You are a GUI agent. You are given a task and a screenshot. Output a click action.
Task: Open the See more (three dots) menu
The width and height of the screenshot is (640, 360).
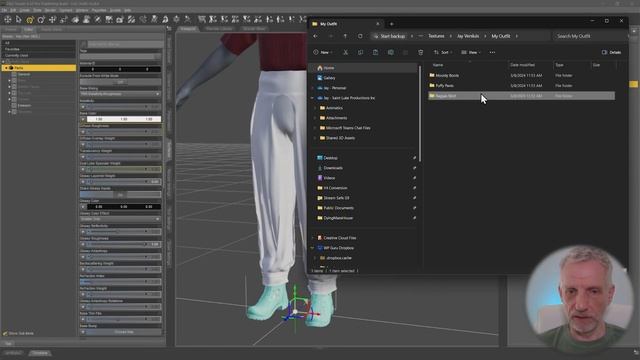click(x=492, y=52)
